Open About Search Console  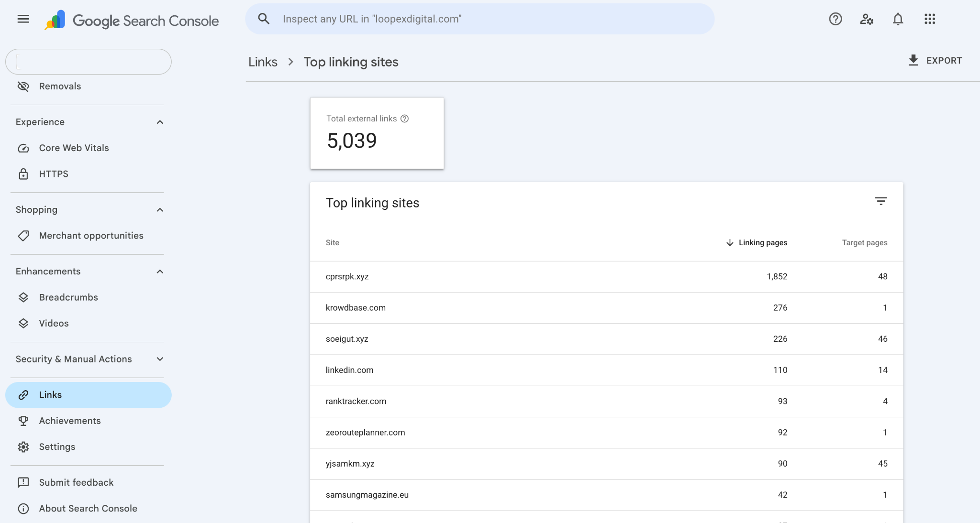[x=89, y=509]
